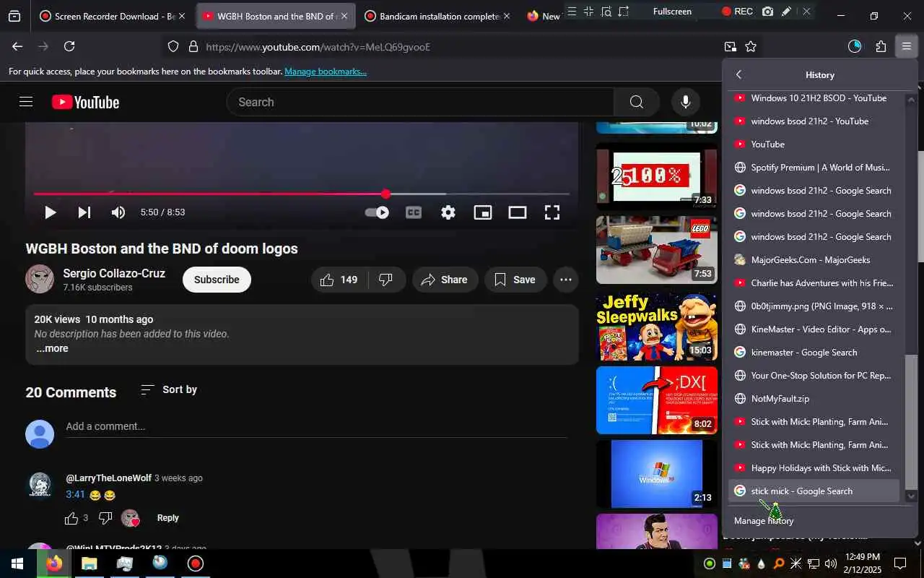Enter full screen video mode

pos(552,212)
